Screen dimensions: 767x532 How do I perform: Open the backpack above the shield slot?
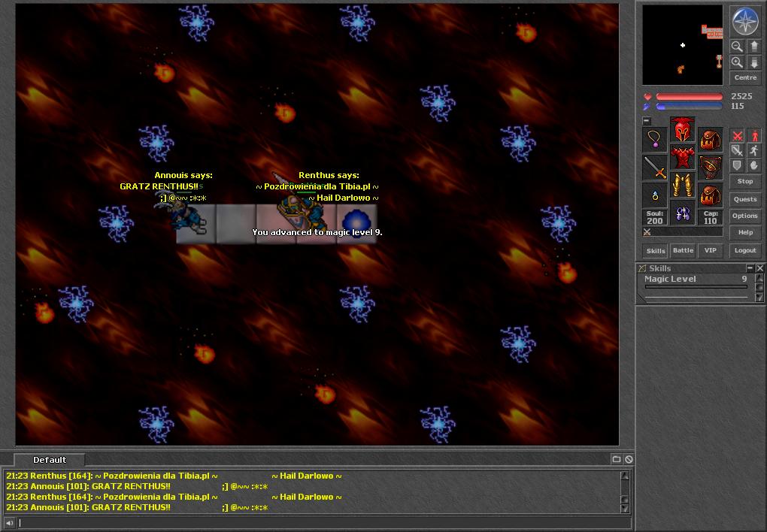point(711,140)
